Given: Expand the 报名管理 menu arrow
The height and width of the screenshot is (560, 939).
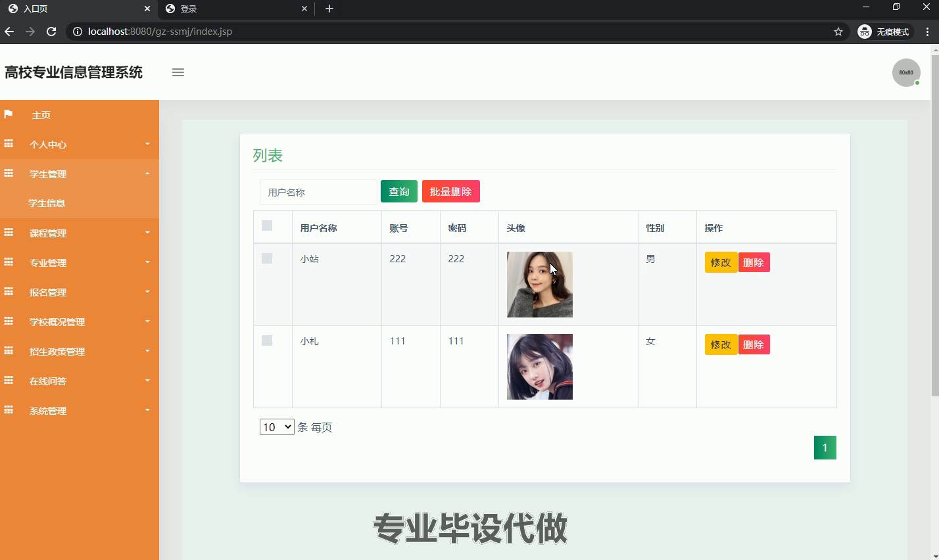Looking at the screenshot, I should 147,291.
